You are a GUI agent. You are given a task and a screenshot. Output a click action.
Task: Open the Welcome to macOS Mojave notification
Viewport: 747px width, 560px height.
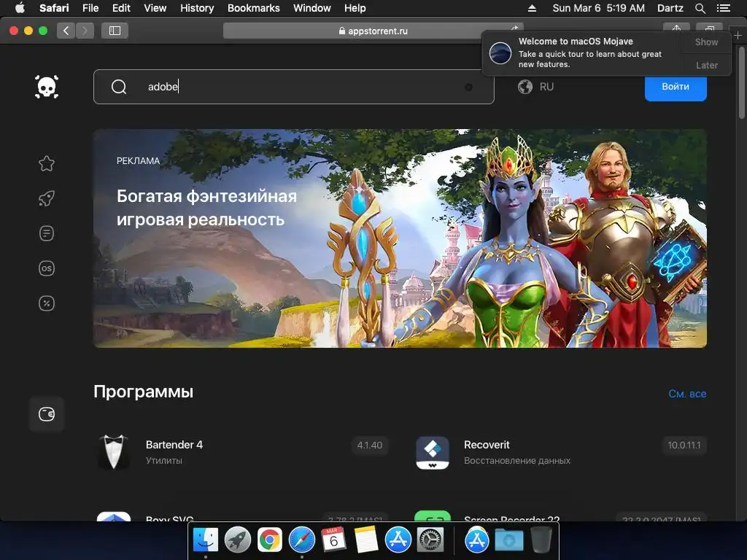click(581, 52)
